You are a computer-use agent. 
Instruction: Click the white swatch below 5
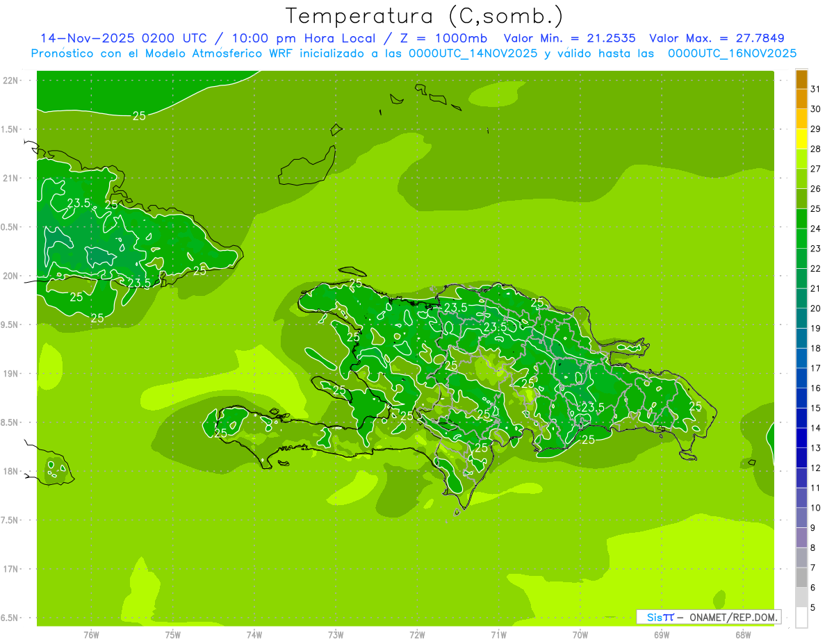pyautogui.click(x=801, y=618)
